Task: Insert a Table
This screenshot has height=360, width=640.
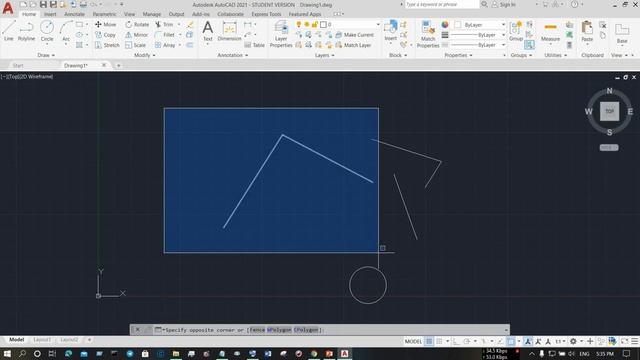Action: pyautogui.click(x=254, y=45)
